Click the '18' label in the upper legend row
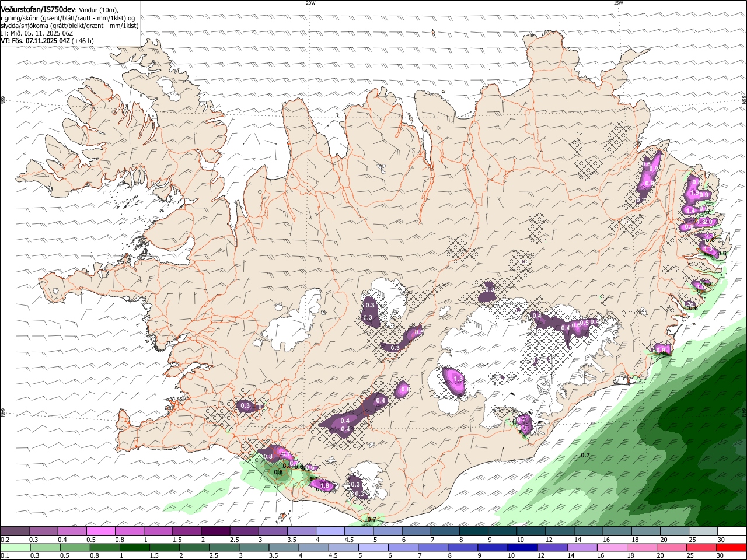Image resolution: width=747 pixels, height=560 pixels. 635,540
